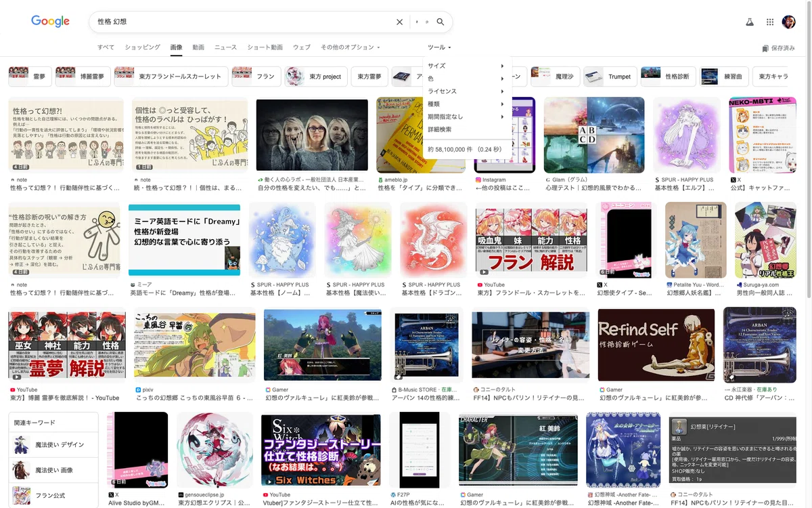
Task: Open 個性は受容して note thumbnail
Action: [x=189, y=134]
